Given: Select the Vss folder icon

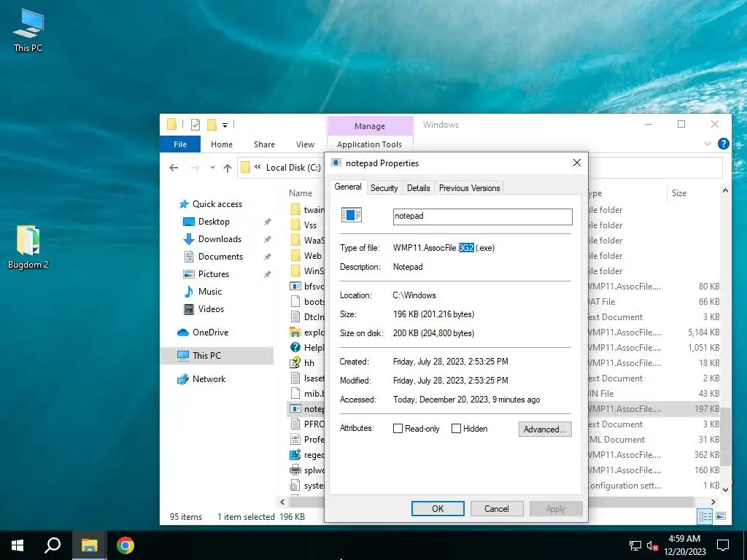Looking at the screenshot, I should (295, 225).
